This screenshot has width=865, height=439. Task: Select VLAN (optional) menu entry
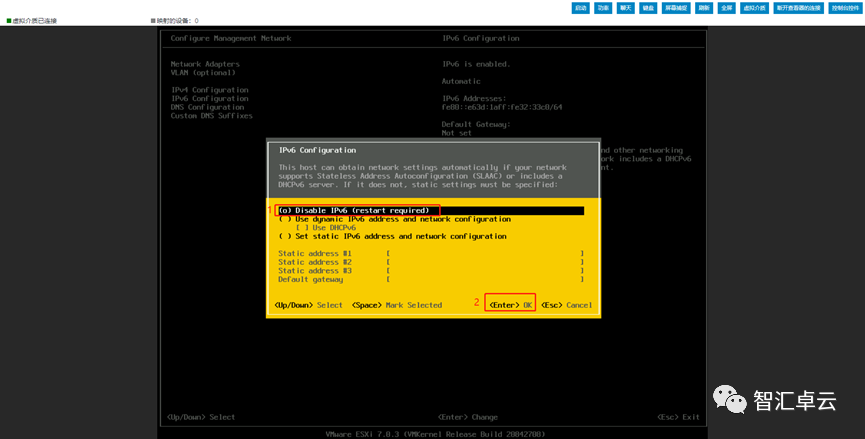click(203, 73)
